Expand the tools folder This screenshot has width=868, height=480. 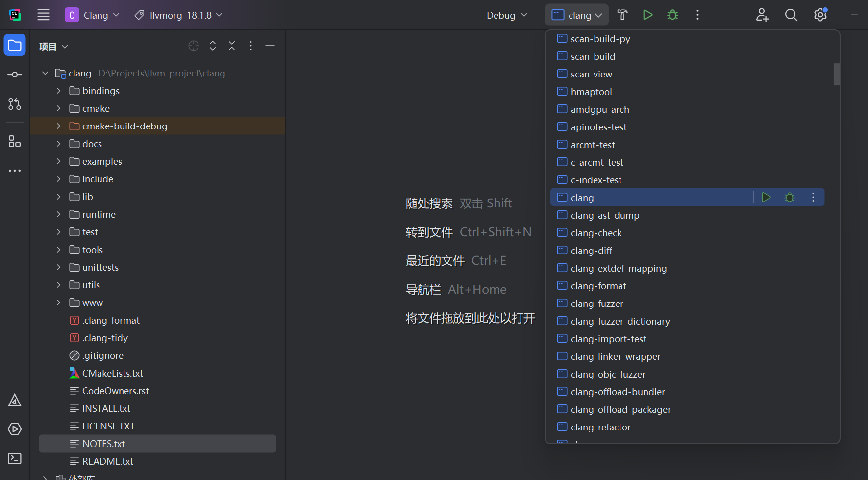tap(59, 250)
